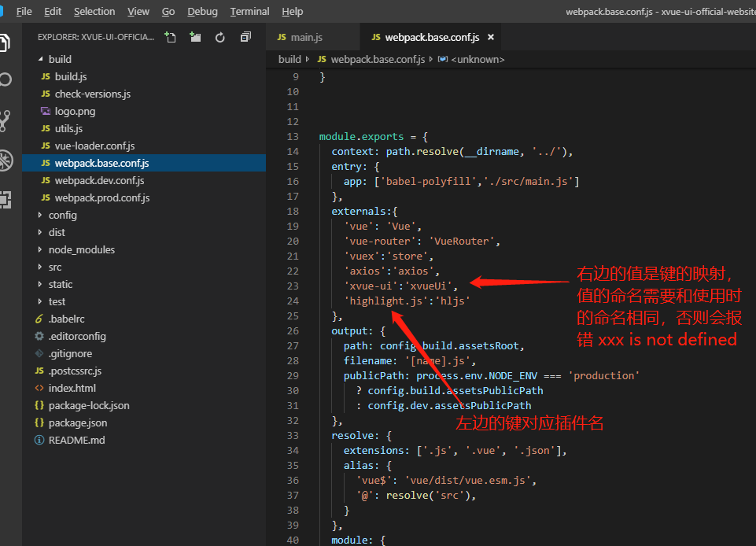The width and height of the screenshot is (756, 546).
Task: Click the git icon of .gitignore
Action: 39,353
